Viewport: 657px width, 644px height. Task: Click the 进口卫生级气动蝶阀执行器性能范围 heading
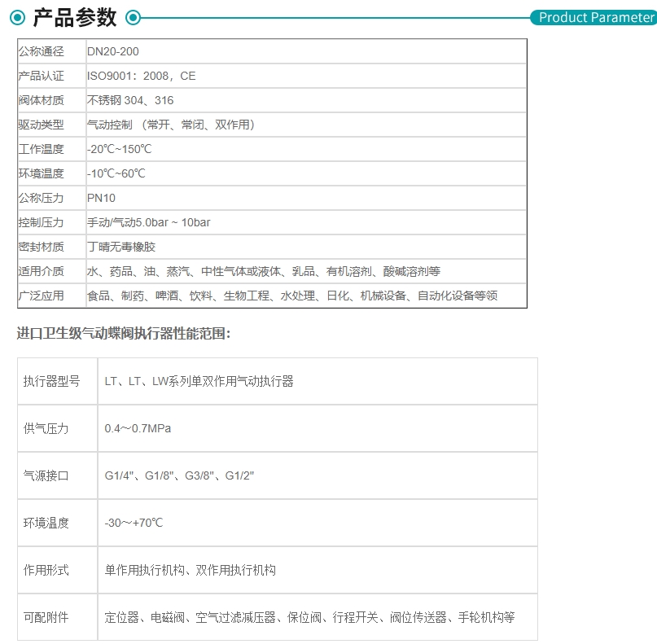[x=124, y=334]
